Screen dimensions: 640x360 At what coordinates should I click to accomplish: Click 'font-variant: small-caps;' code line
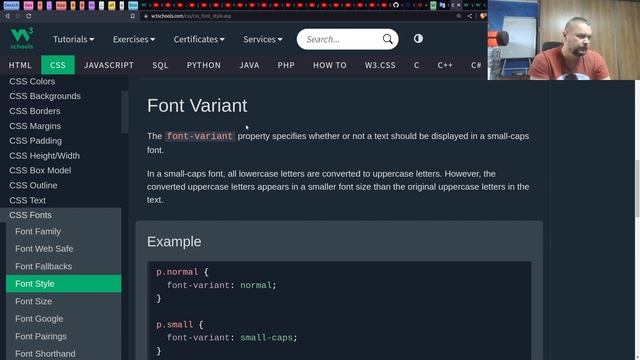pyautogui.click(x=232, y=338)
